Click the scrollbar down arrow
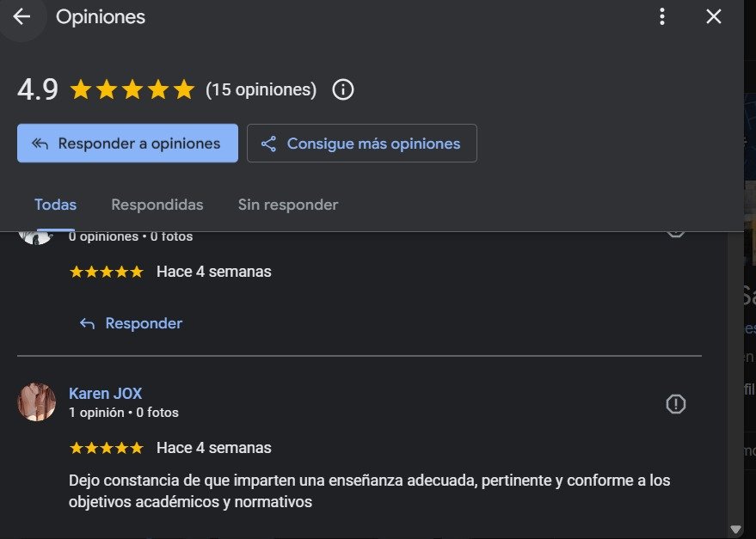Screen dimensions: 756x539 (x=734, y=529)
